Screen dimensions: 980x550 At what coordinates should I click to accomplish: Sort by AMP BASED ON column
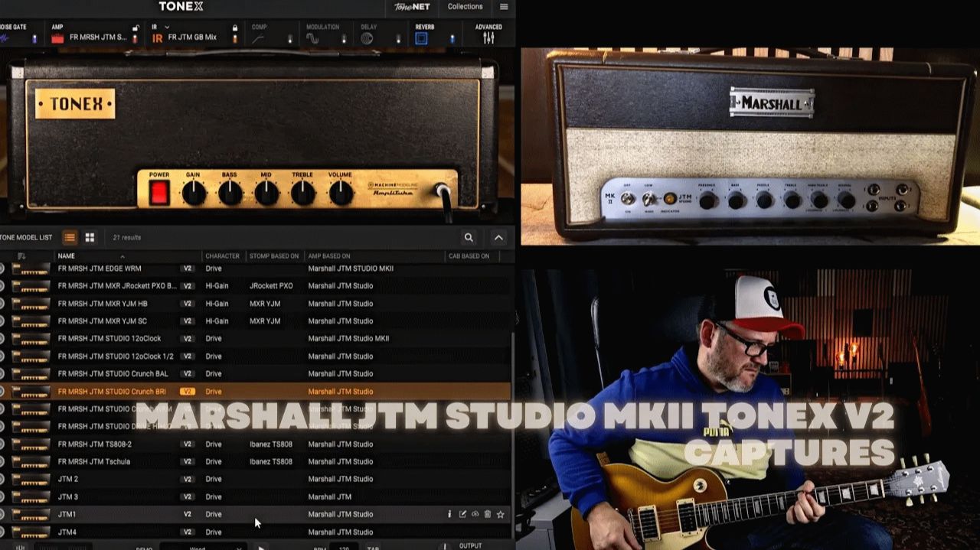point(328,256)
